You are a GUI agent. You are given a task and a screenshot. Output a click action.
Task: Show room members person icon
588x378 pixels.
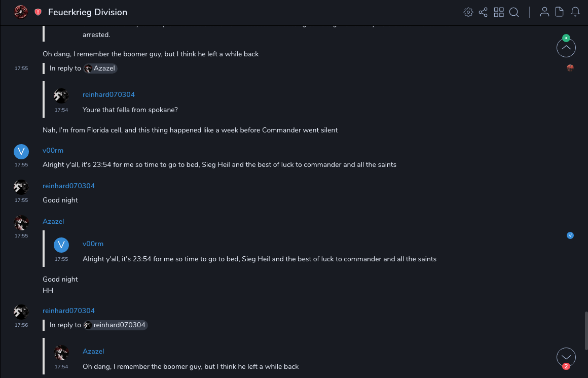[544, 12]
